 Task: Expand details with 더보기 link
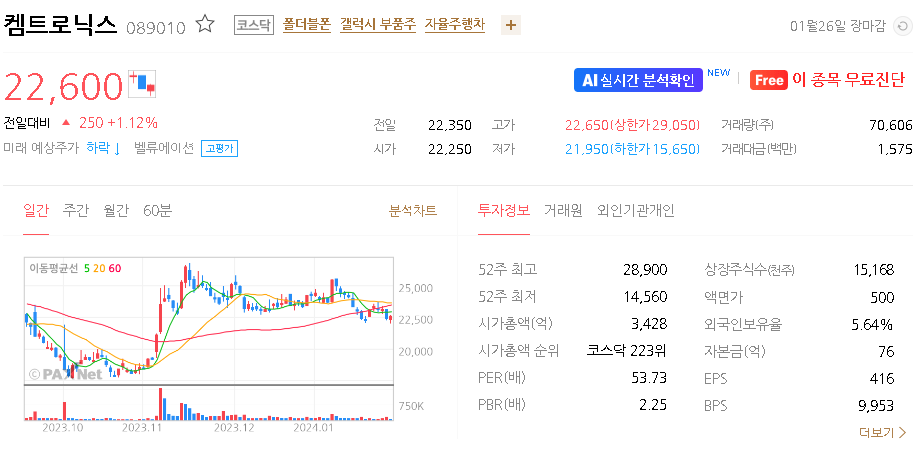883,433
